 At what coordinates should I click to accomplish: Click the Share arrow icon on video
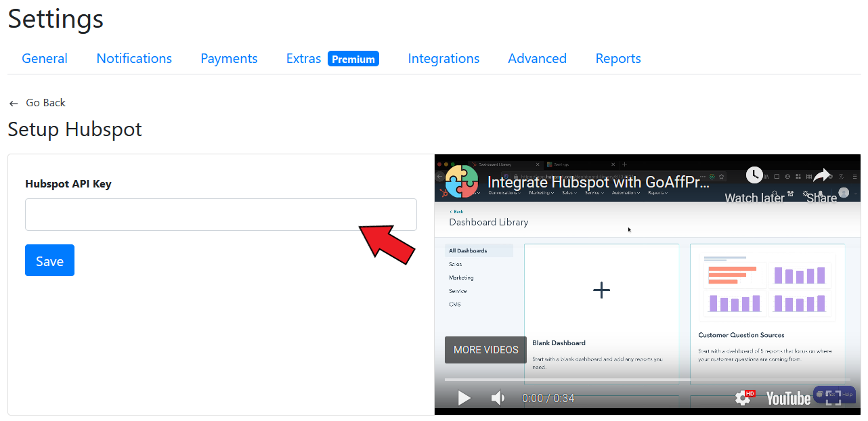[x=821, y=176]
